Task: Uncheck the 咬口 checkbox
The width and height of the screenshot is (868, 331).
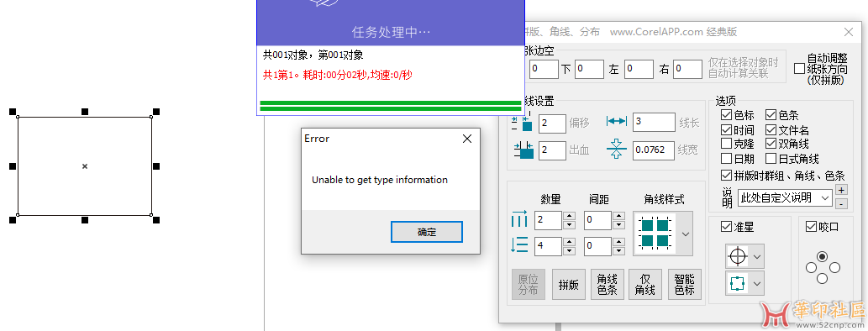Action: click(811, 226)
